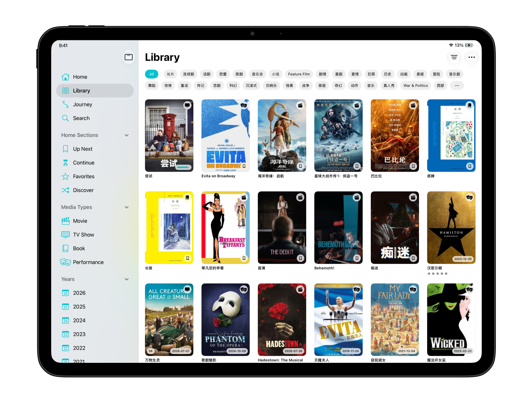This screenshot has height=407, width=532.
Task: Toggle bookmark on 首演 (The Debut)
Action: (300, 258)
